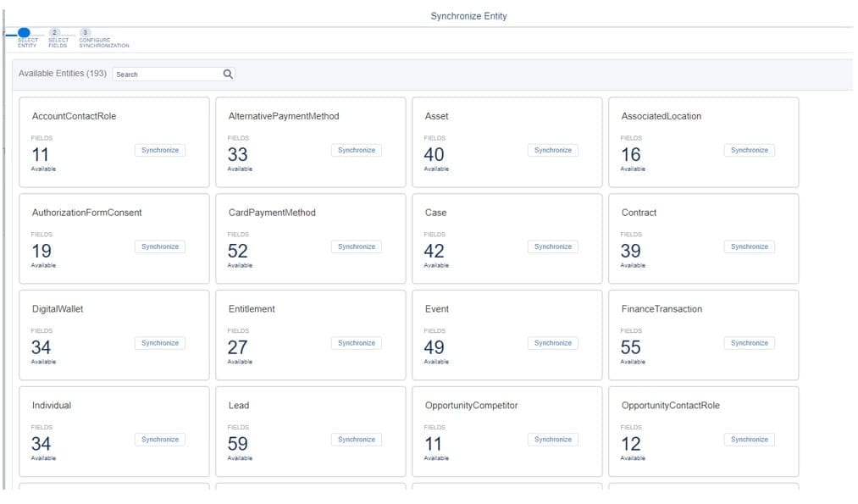
Task: Synchronize the CardPaymentMethod entity
Action: tap(357, 246)
